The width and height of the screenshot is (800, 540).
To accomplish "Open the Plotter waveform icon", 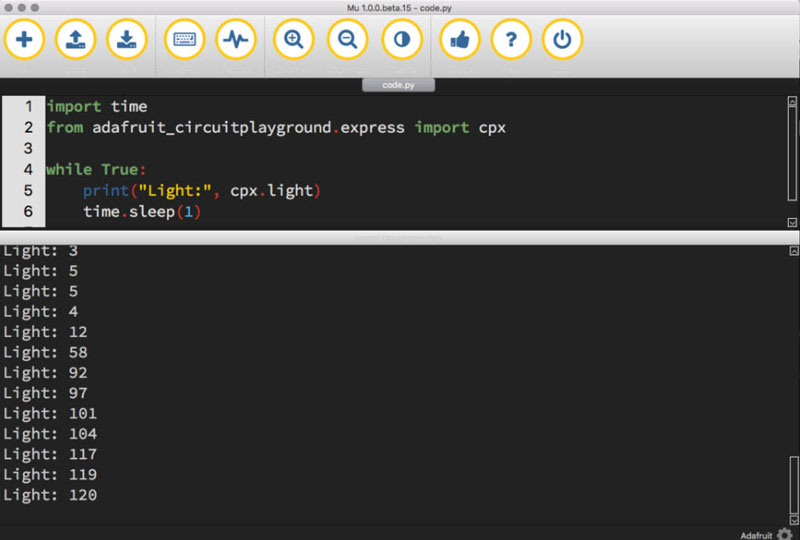I will click(x=237, y=41).
